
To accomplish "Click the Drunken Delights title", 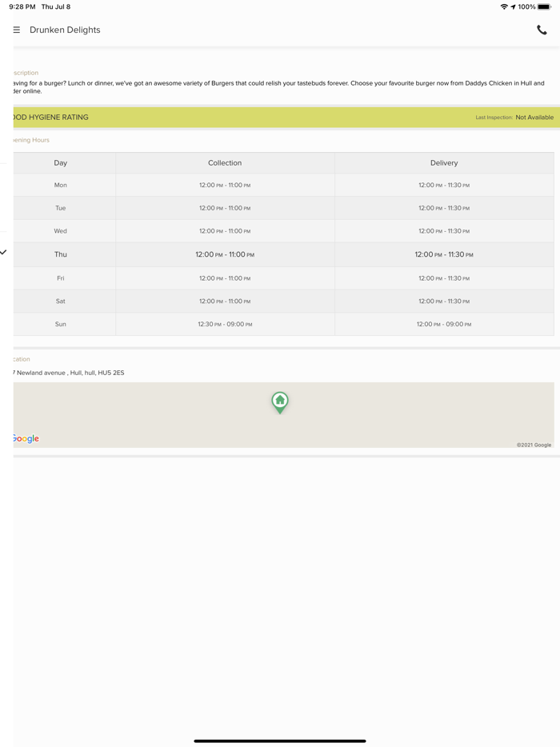I will coord(65,30).
